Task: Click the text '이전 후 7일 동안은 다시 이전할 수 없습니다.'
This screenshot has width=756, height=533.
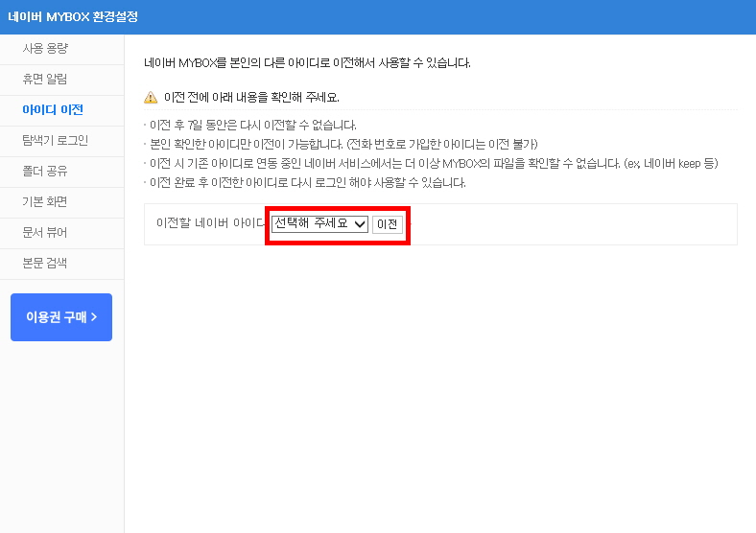Action: click(x=252, y=126)
